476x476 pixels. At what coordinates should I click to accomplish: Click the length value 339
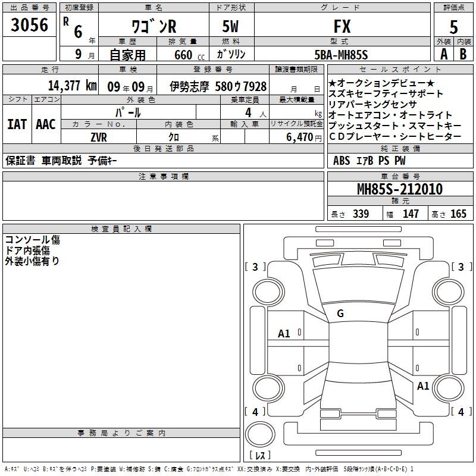pos(361,214)
